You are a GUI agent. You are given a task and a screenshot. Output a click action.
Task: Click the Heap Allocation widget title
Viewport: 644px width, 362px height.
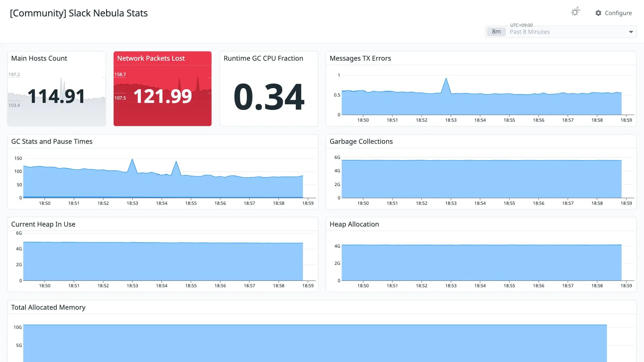click(x=354, y=224)
